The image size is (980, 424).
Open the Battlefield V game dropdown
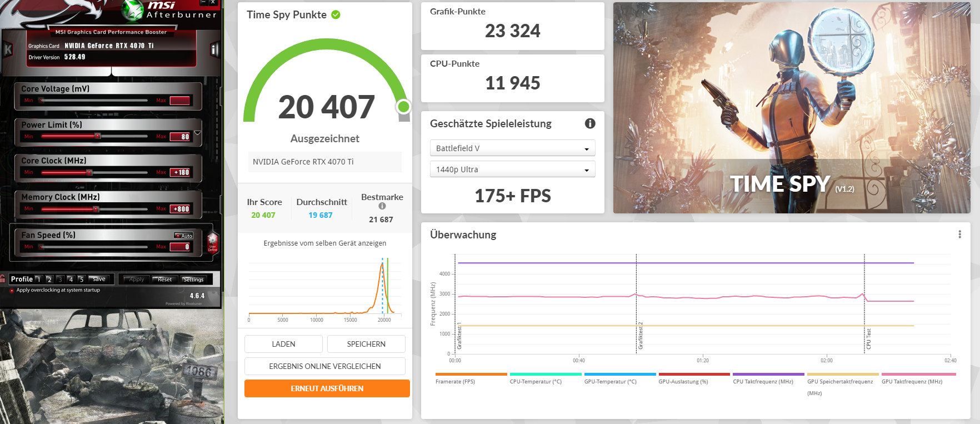pos(512,148)
